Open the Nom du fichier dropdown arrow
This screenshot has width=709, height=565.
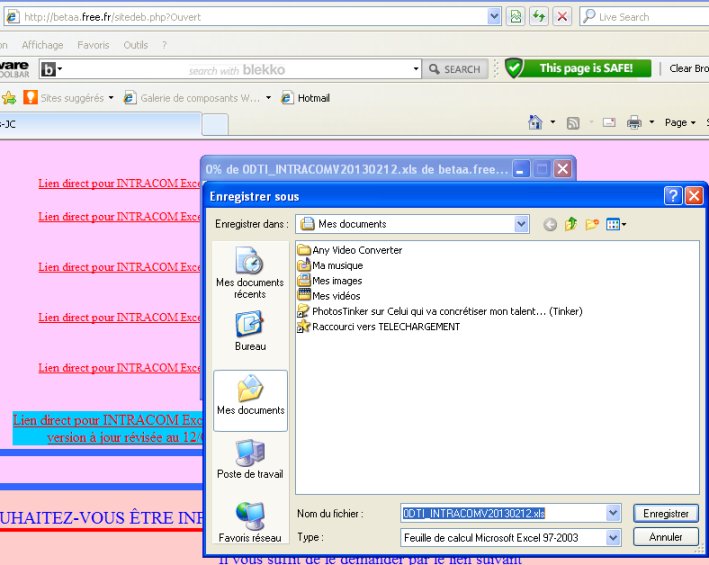(x=613, y=513)
